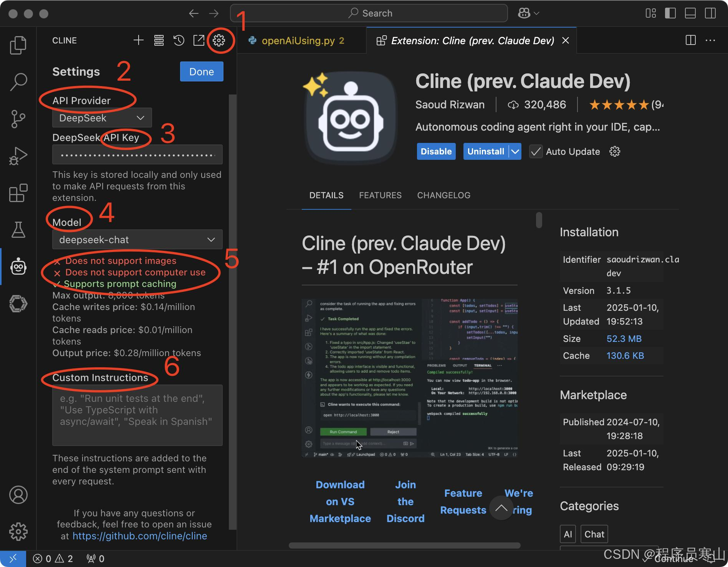
Task: Focus the DeepSeek API Key field
Action: tap(137, 155)
